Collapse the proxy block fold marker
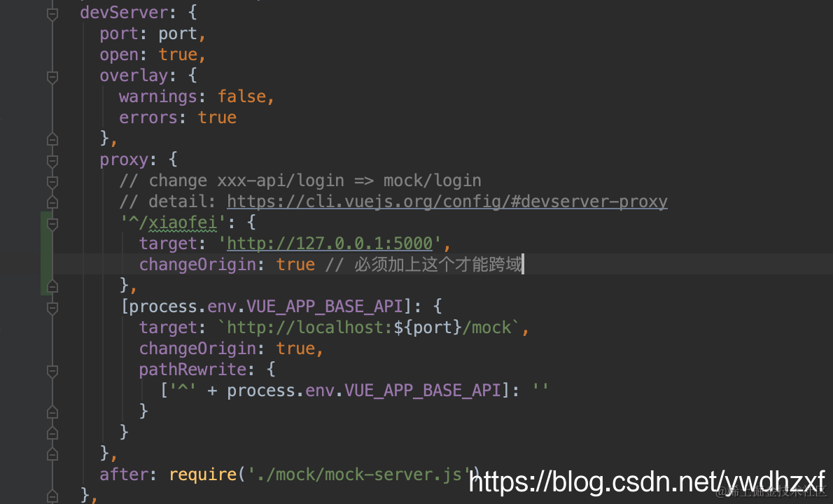833x504 pixels. coord(52,160)
